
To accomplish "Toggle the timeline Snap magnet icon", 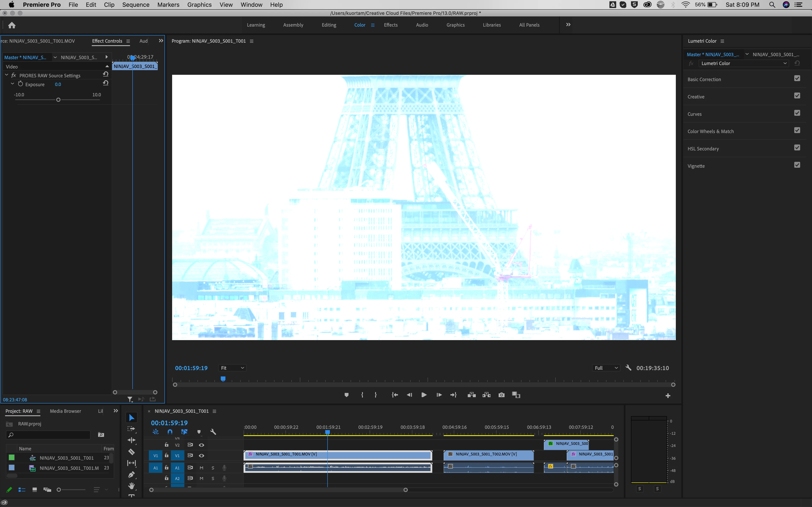I will tap(170, 432).
